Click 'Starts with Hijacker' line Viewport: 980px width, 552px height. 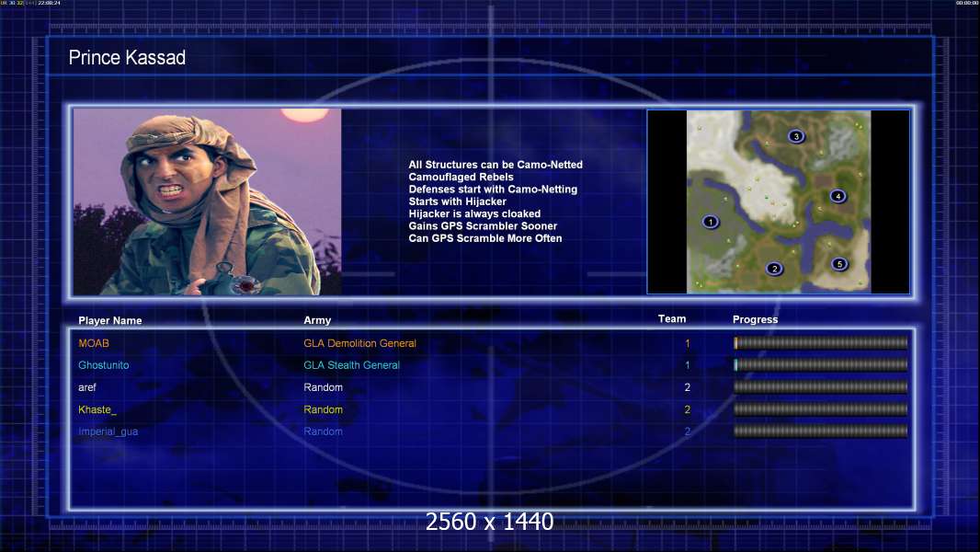458,201
